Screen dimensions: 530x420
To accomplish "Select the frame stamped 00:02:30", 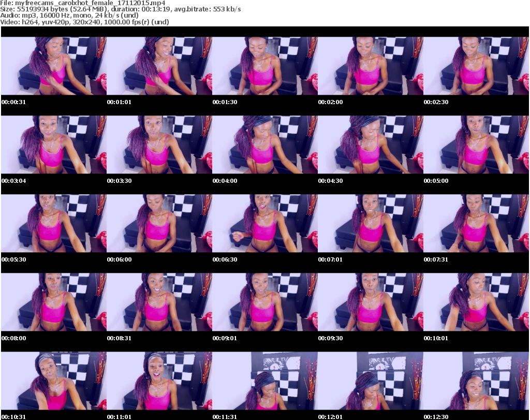I will (x=476, y=66).
